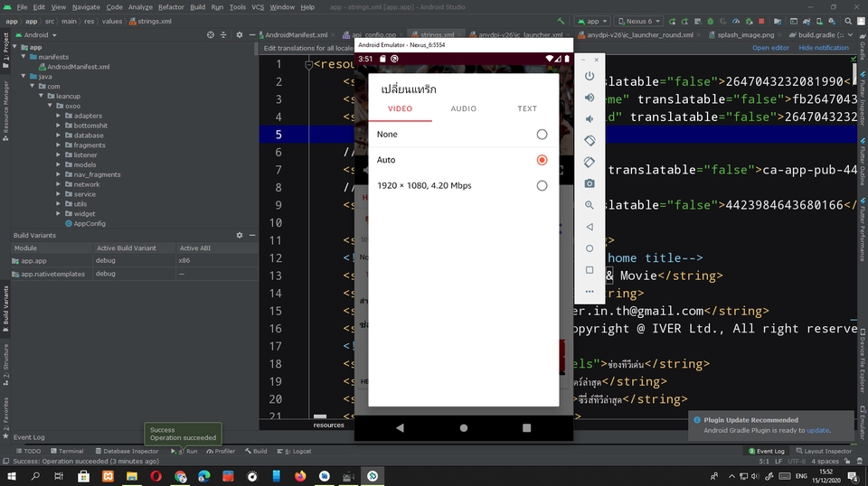Take emulator screenshot with camera icon
The width and height of the screenshot is (868, 486).
(590, 183)
